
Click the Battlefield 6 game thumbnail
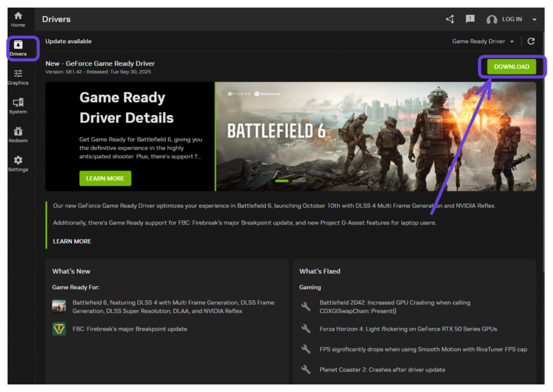[59, 307]
